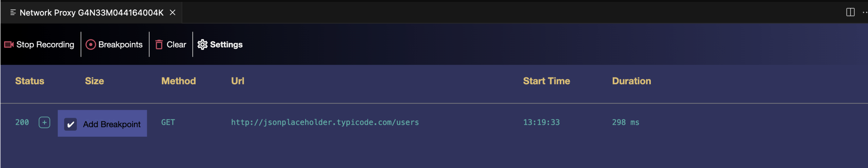Click the Url column header
The image size is (868, 168).
238,81
